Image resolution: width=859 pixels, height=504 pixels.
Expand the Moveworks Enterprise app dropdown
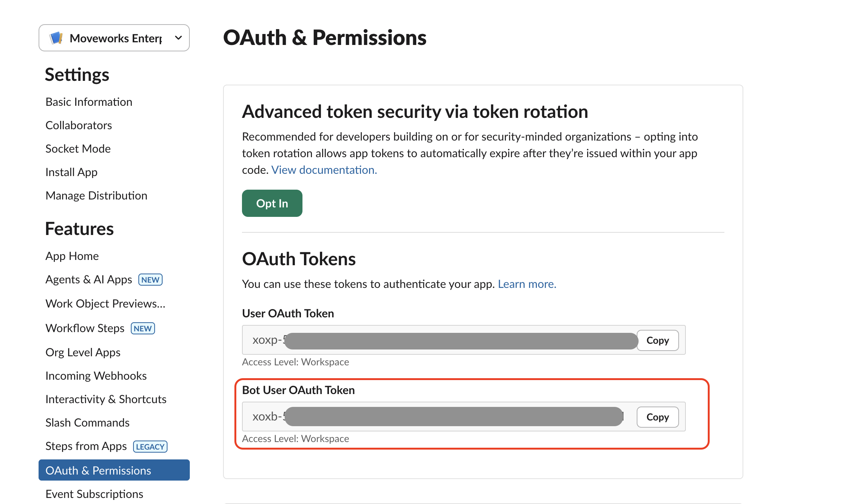178,38
